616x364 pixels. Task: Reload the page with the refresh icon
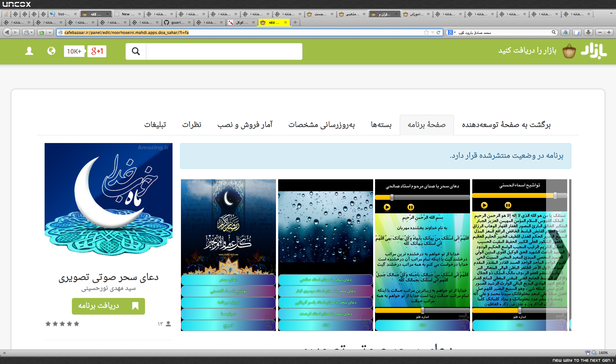(438, 32)
